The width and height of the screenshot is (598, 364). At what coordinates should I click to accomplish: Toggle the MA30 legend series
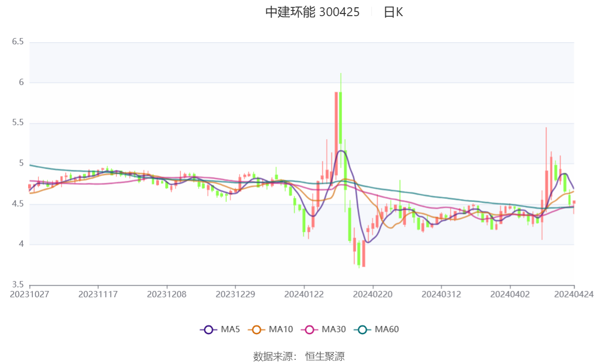(x=323, y=329)
